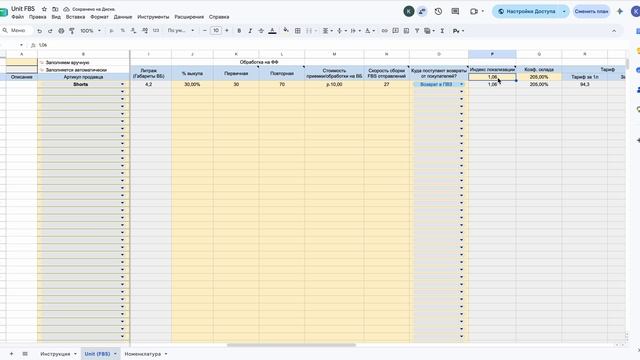Image resolution: width=640 pixels, height=360 pixels.
Task: Collapse the toolbar with the chevron
Action: 614,31
